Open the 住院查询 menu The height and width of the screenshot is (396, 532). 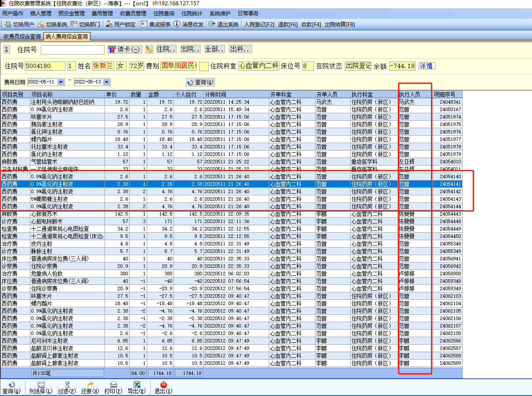pos(164,14)
